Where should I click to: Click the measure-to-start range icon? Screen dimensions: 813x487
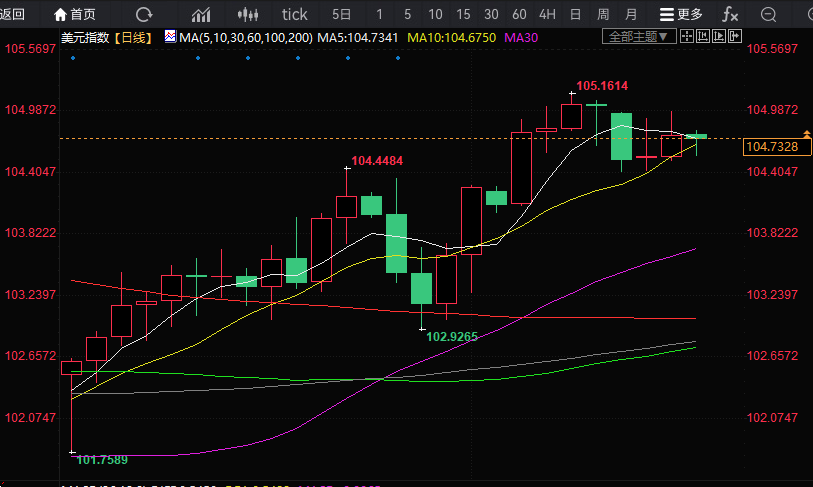coord(703,36)
